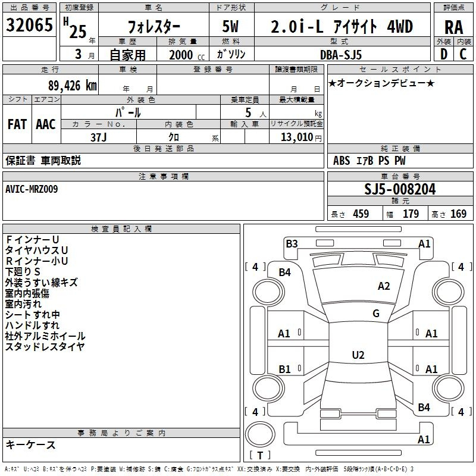Click the G mark on the windshield
Viewport: 476px width, 476px height.
(x=375, y=314)
